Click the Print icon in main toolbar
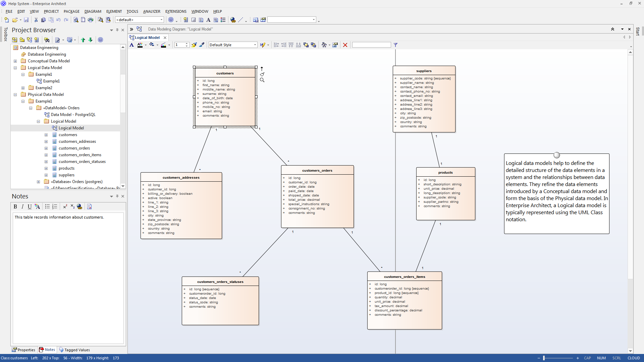The width and height of the screenshot is (644, 362). pos(91,20)
